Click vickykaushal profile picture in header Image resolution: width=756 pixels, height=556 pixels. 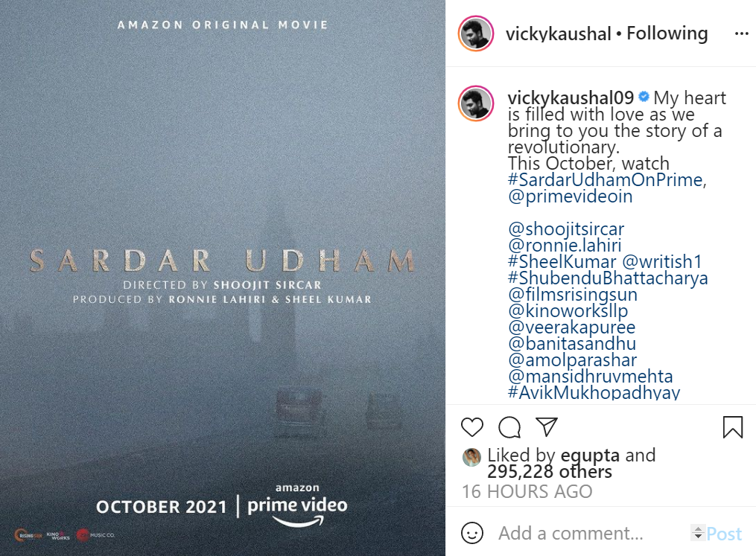pos(476,33)
